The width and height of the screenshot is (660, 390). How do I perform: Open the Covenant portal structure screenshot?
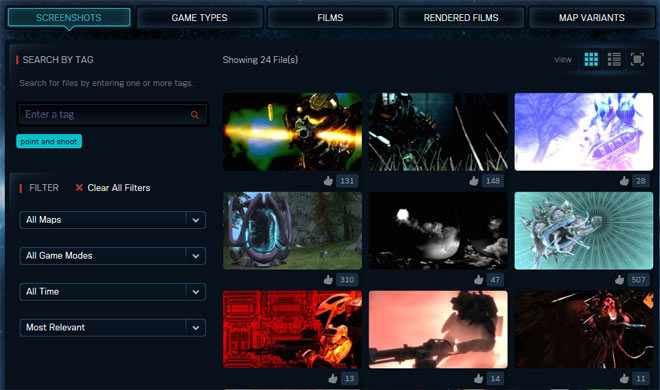pyautogui.click(x=292, y=231)
